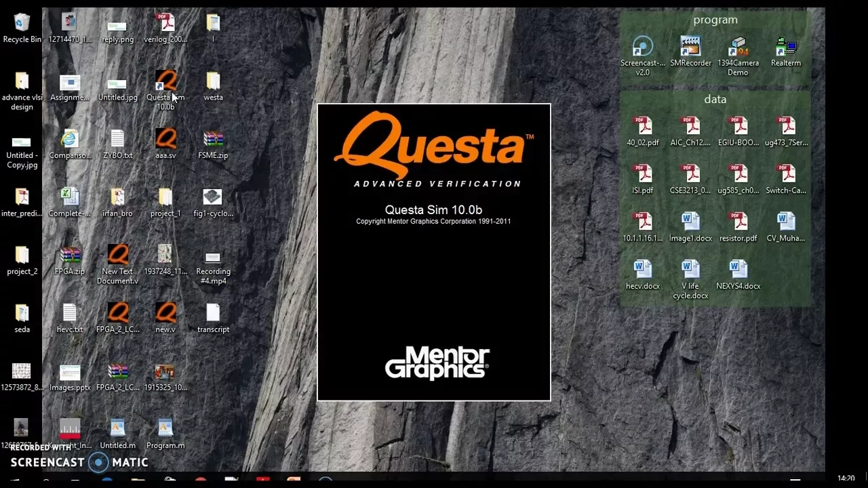Screen dimensions: 868x488
Task: Select the 12573872_8... image file
Action: coord(22,377)
